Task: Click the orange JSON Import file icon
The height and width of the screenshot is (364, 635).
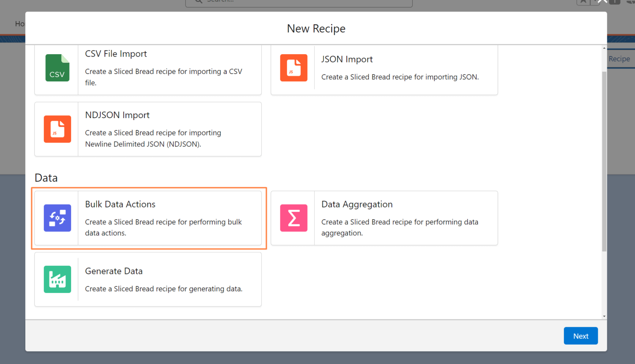Action: pyautogui.click(x=294, y=68)
